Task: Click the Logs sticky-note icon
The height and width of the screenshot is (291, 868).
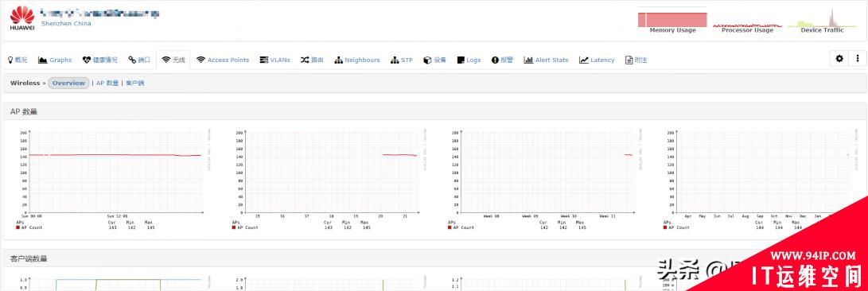Action: pyautogui.click(x=461, y=60)
